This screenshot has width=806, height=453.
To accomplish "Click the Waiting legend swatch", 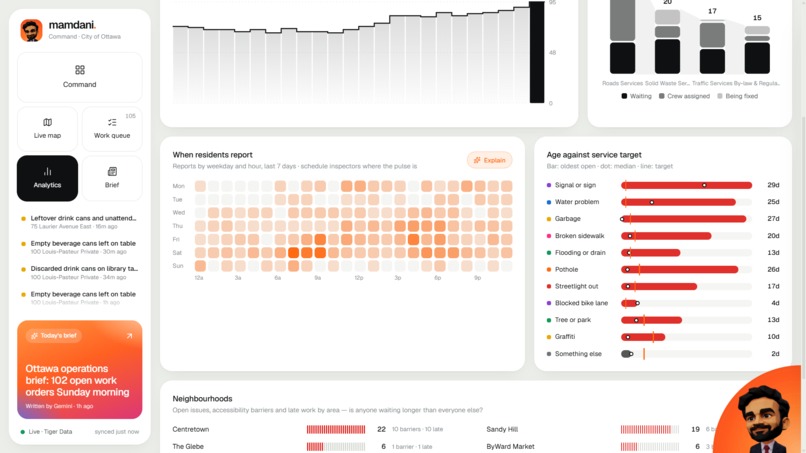I will point(624,96).
